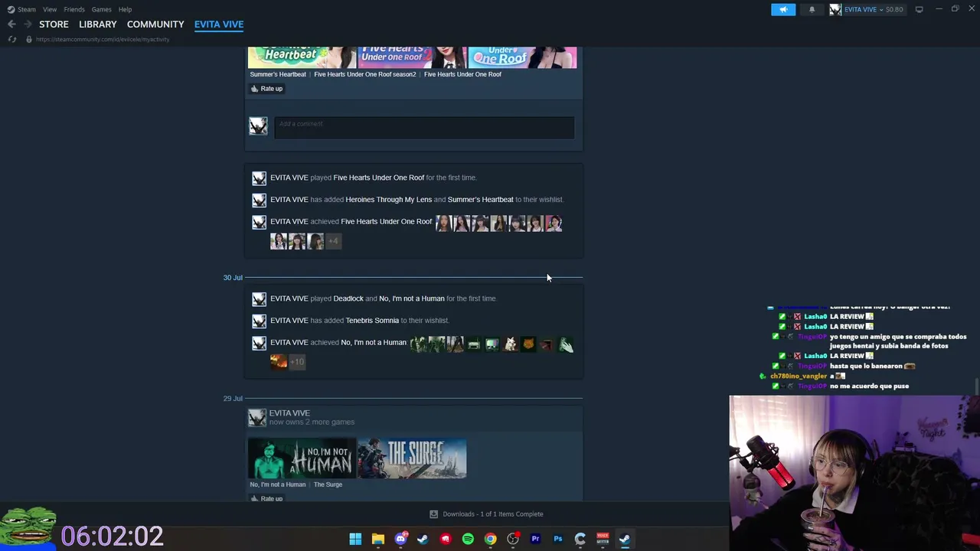Open Spotify from the taskbar
The image size is (980, 551).
pyautogui.click(x=468, y=539)
